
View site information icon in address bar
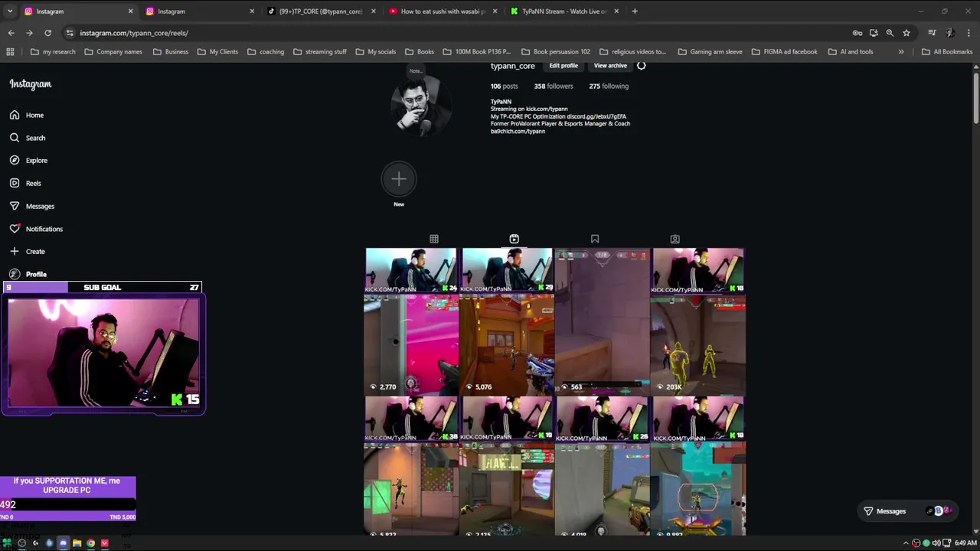click(x=70, y=33)
